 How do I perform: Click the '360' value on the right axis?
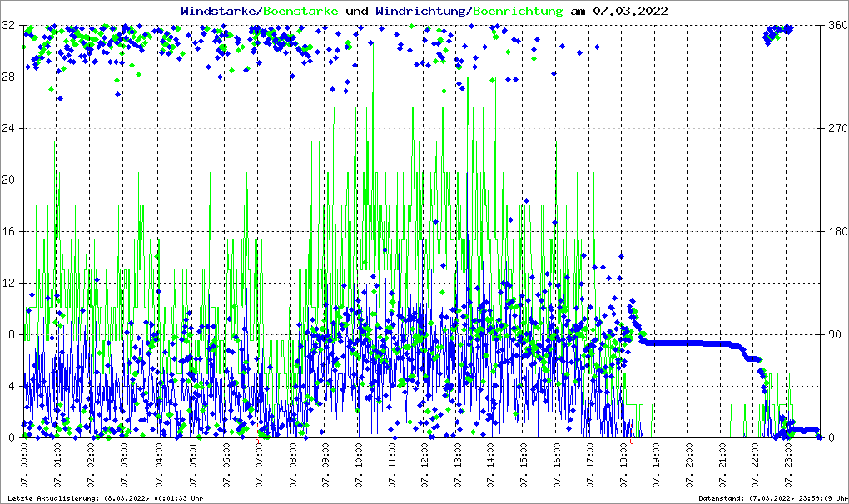(836, 26)
